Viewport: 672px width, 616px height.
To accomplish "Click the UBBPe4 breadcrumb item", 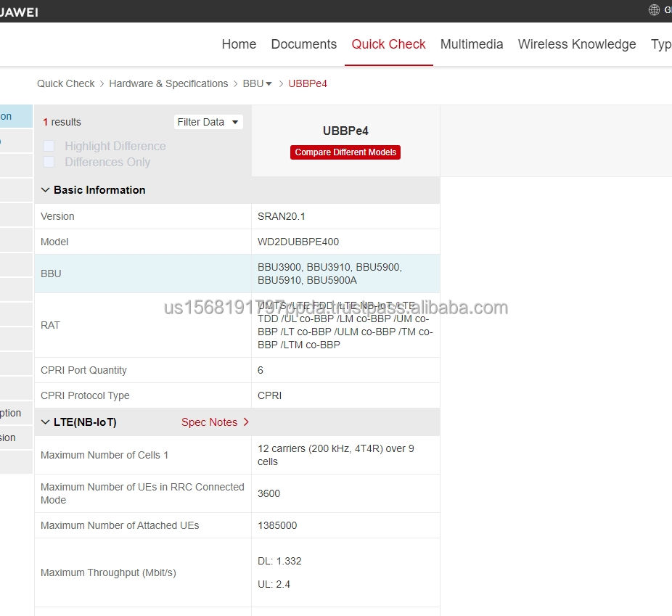I will coord(308,83).
